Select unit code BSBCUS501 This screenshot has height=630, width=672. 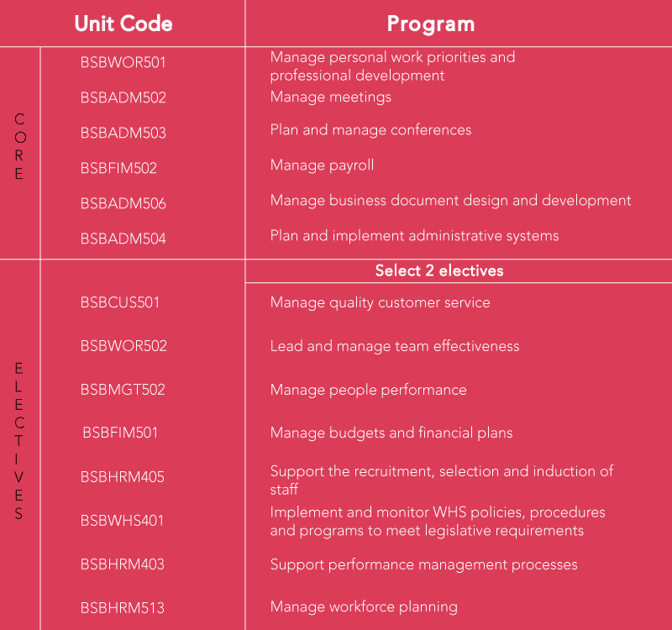coord(120,302)
